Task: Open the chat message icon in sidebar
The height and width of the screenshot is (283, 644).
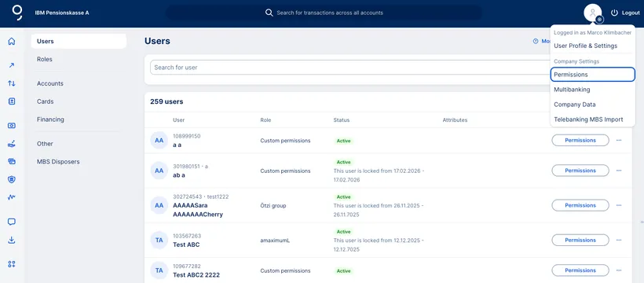Action: 12,222
